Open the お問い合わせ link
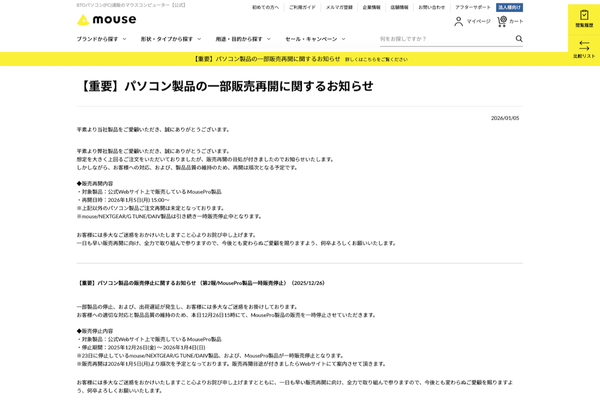 click(x=432, y=7)
